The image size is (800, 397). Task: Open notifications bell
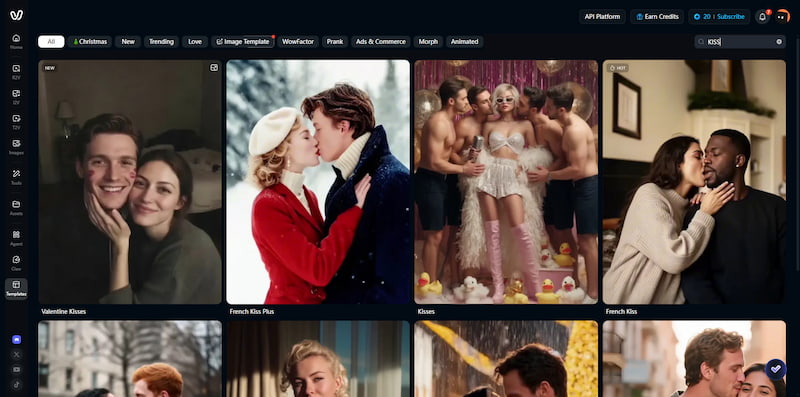pos(762,16)
